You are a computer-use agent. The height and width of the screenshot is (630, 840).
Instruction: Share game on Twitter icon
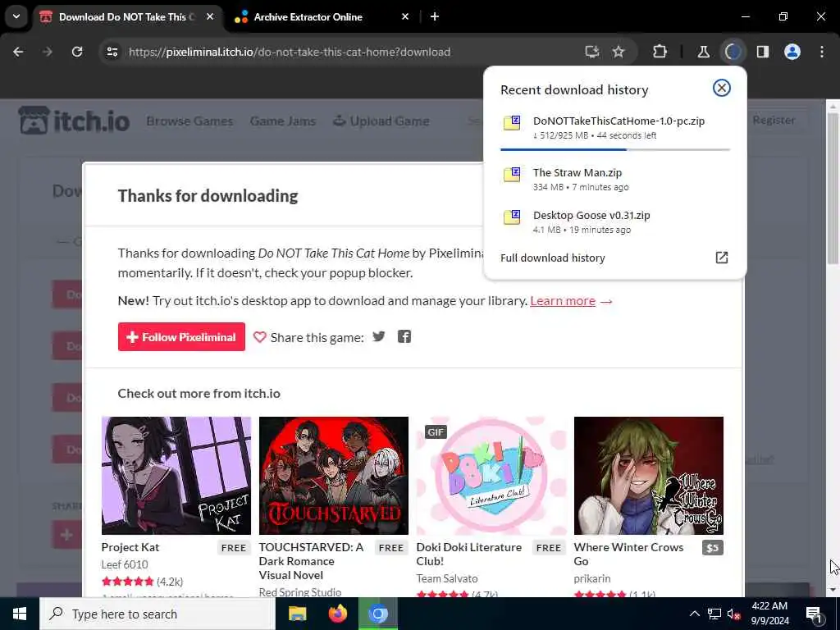(378, 336)
